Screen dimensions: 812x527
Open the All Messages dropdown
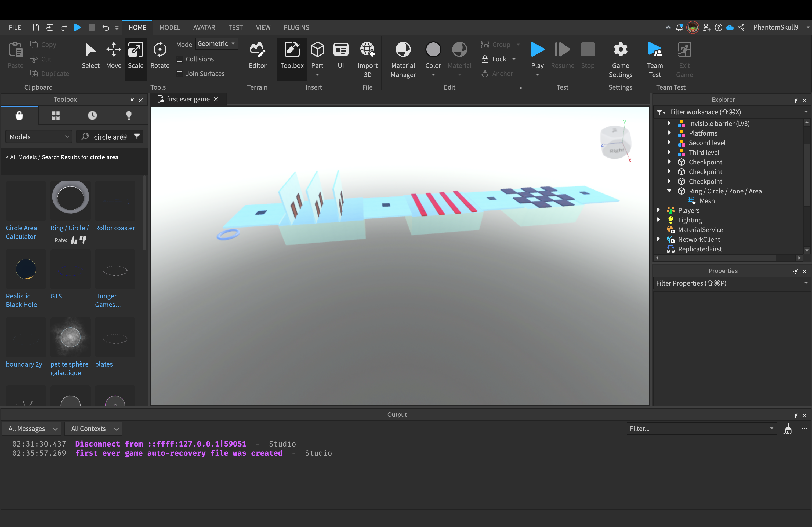(32, 429)
